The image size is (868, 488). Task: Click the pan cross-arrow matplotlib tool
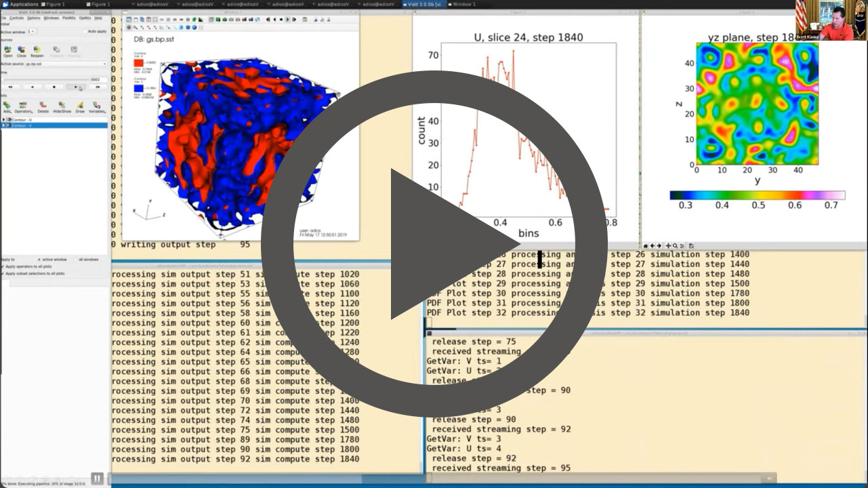(667, 245)
